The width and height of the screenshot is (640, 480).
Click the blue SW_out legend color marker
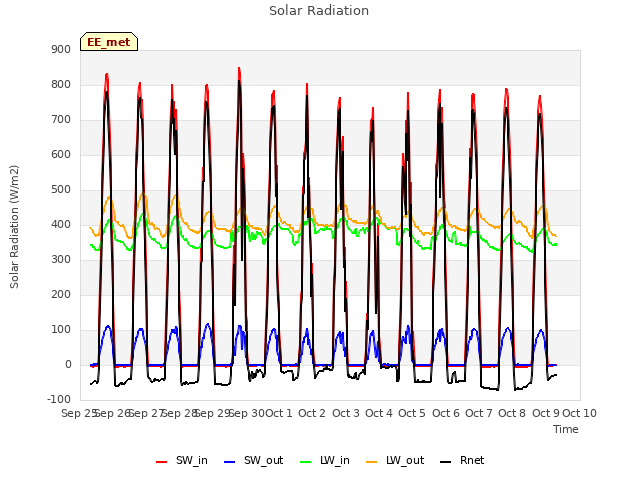click(x=230, y=462)
